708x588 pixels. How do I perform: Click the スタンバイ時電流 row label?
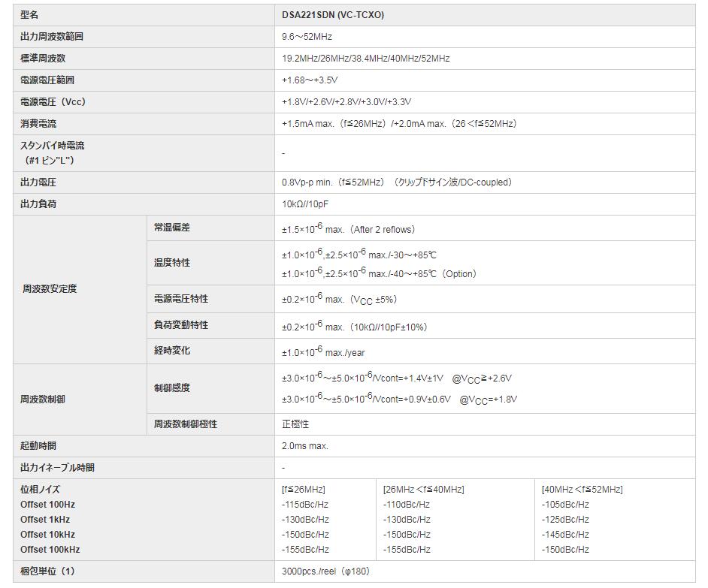[52, 146]
